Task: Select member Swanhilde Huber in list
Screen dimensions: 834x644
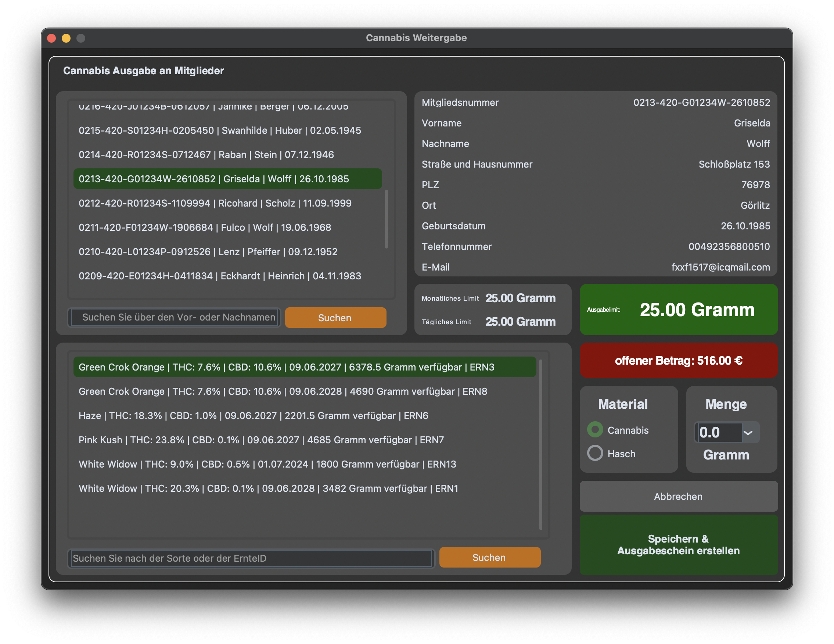Action: click(x=220, y=130)
